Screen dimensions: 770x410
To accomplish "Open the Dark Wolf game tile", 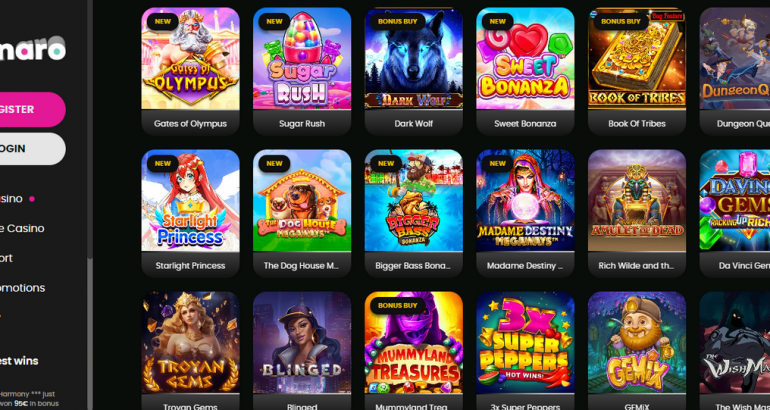I will click(413, 71).
